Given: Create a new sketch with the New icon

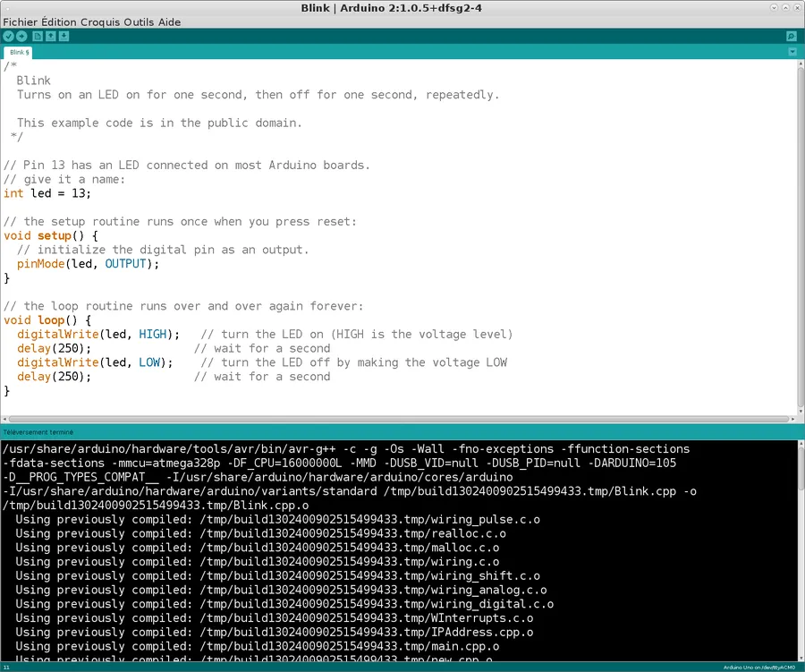Looking at the screenshot, I should (38, 36).
